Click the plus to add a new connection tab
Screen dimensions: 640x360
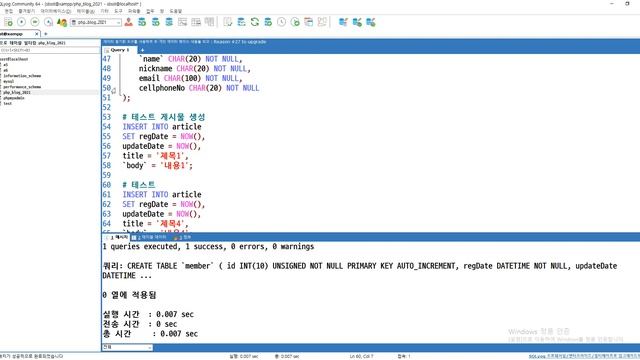[46, 34]
